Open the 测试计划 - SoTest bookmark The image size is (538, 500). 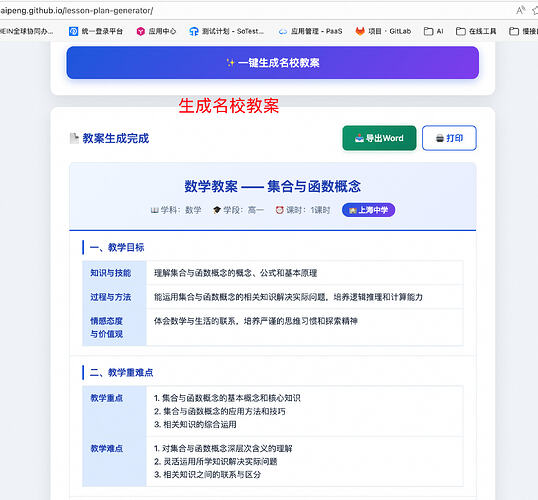226,31
